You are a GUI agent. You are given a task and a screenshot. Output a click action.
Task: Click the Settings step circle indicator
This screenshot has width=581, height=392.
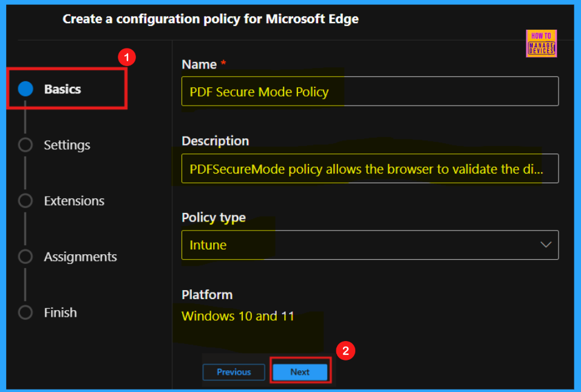[25, 145]
